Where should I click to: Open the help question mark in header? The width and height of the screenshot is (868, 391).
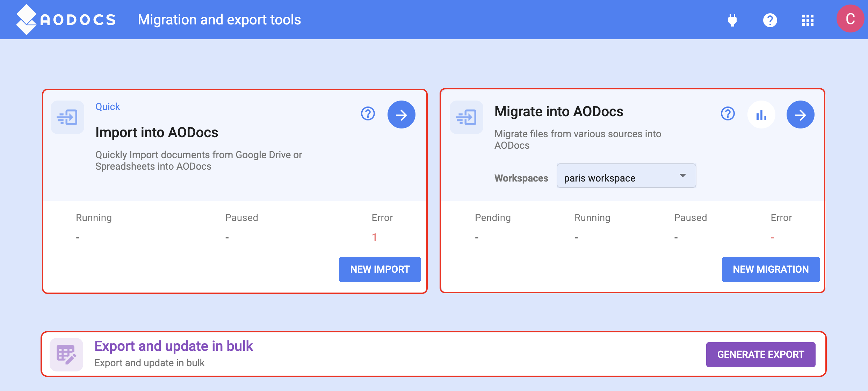coord(770,20)
